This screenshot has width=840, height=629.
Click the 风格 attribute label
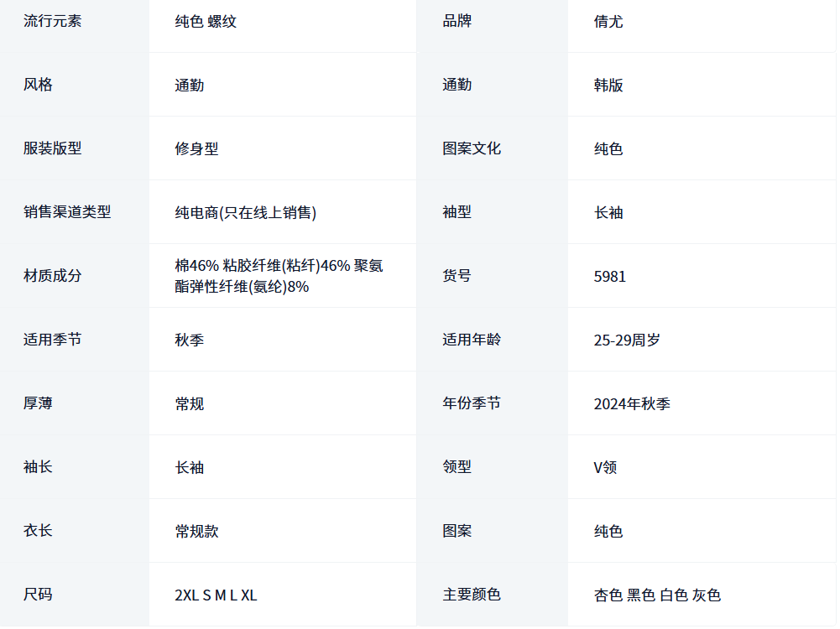(x=38, y=85)
